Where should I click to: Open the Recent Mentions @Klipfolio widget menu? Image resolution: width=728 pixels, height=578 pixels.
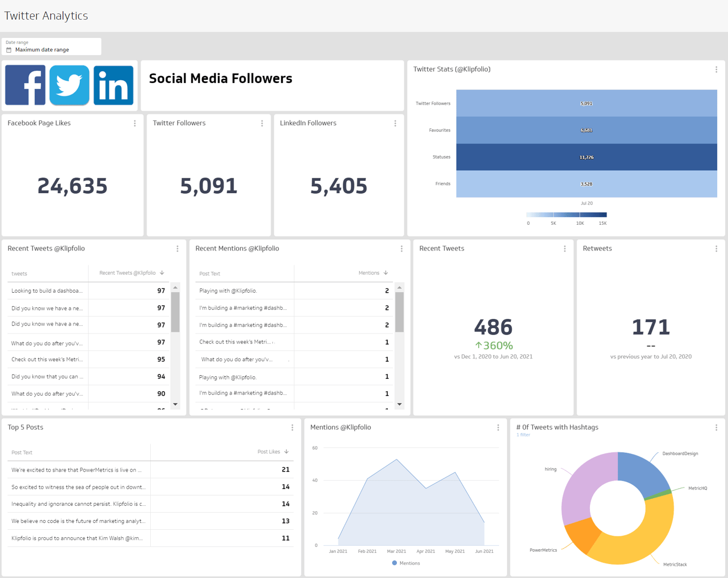401,248
